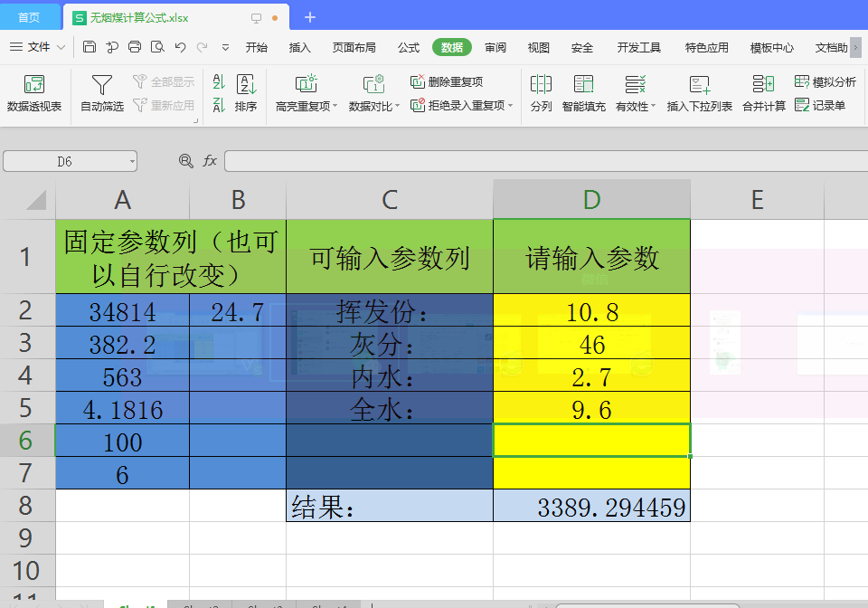Click 插入下拉列表 insert dropdown list
Screen dimensions: 868x608
click(700, 93)
